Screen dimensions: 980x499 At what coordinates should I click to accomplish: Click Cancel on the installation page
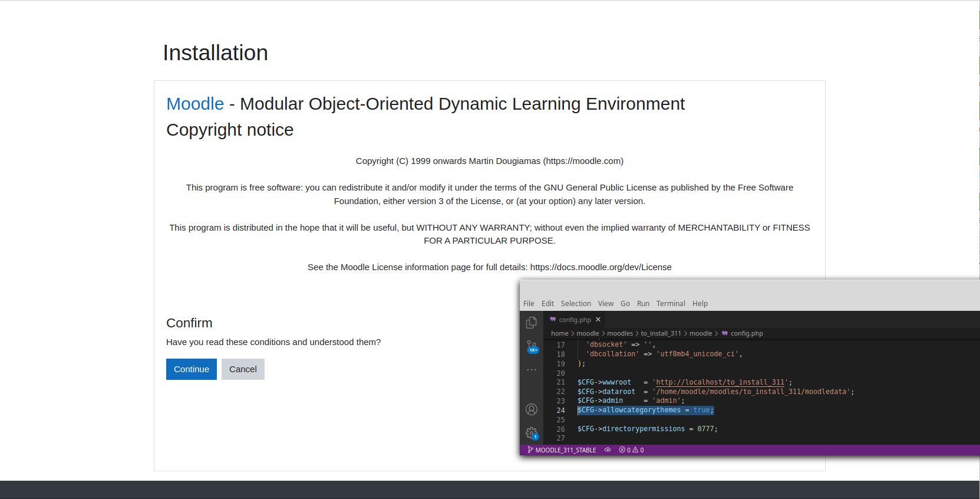(x=243, y=369)
